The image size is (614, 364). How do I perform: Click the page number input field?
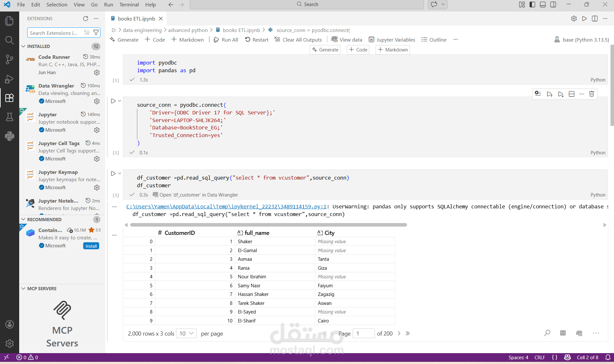point(363,333)
